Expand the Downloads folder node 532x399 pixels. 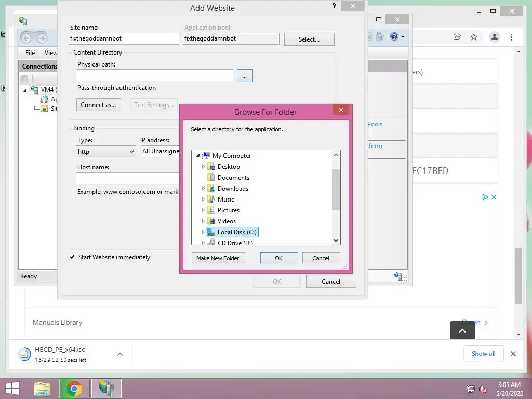(x=203, y=188)
